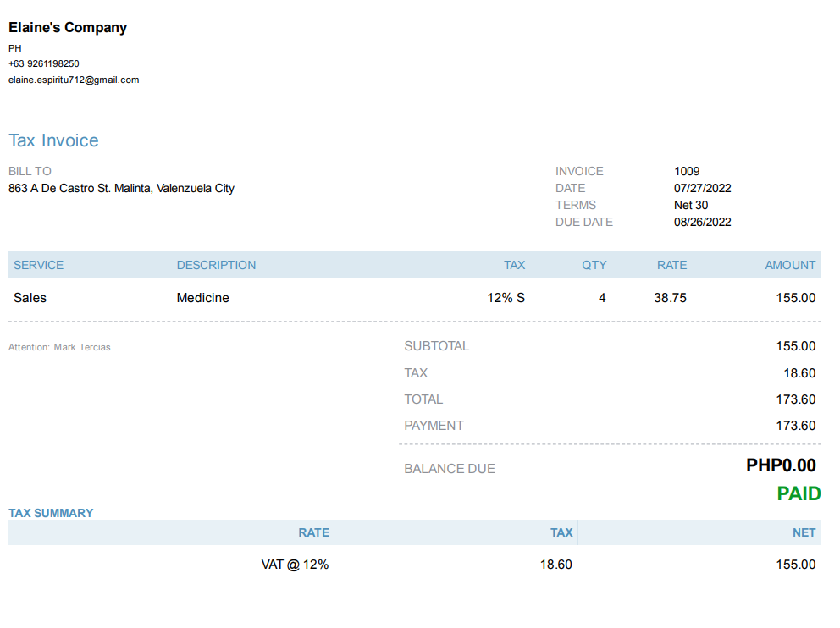Image resolution: width=840 pixels, height=628 pixels.
Task: Click the SERVICE column header
Action: [39, 265]
